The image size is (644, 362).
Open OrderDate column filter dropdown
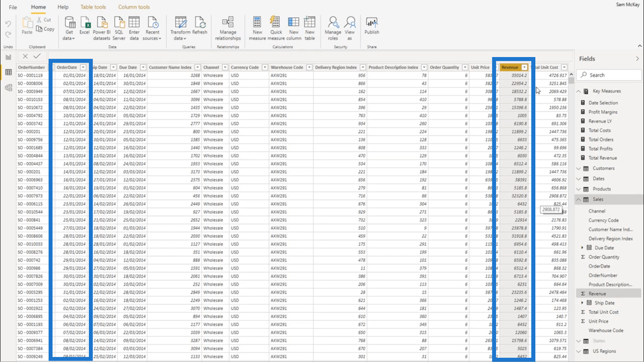tap(83, 67)
